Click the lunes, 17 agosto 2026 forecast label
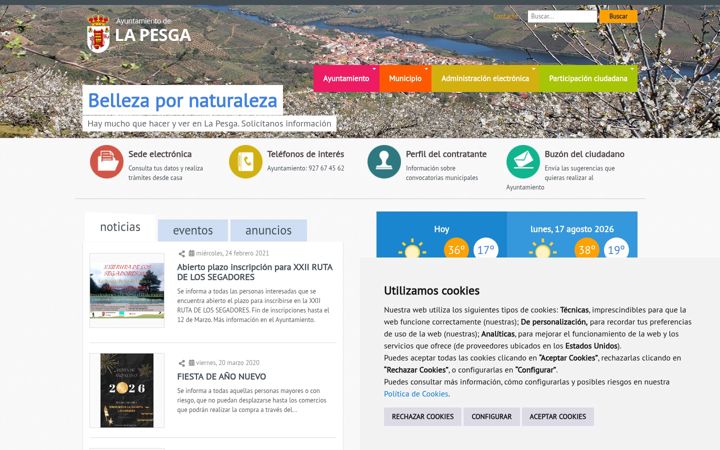The height and width of the screenshot is (450, 720). [x=572, y=229]
